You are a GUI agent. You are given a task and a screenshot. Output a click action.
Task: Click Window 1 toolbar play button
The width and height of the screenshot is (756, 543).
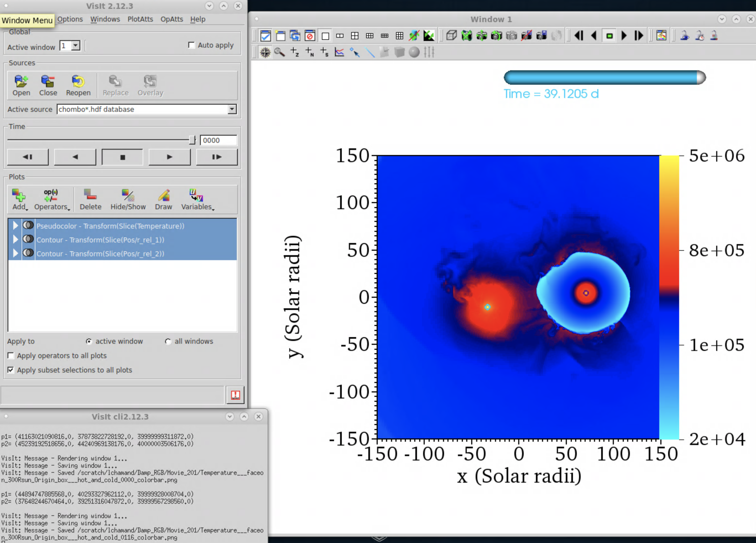pos(624,35)
